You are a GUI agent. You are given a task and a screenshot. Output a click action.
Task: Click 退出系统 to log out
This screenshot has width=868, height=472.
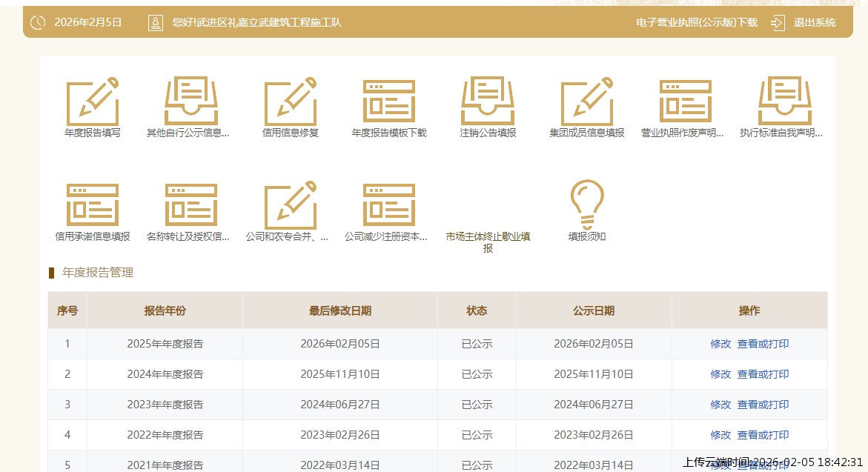(x=814, y=22)
